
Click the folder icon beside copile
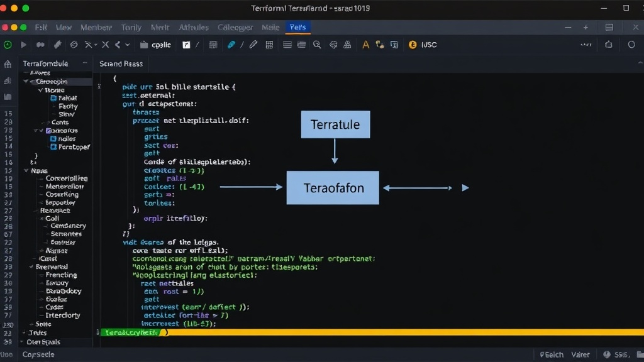[x=144, y=45]
